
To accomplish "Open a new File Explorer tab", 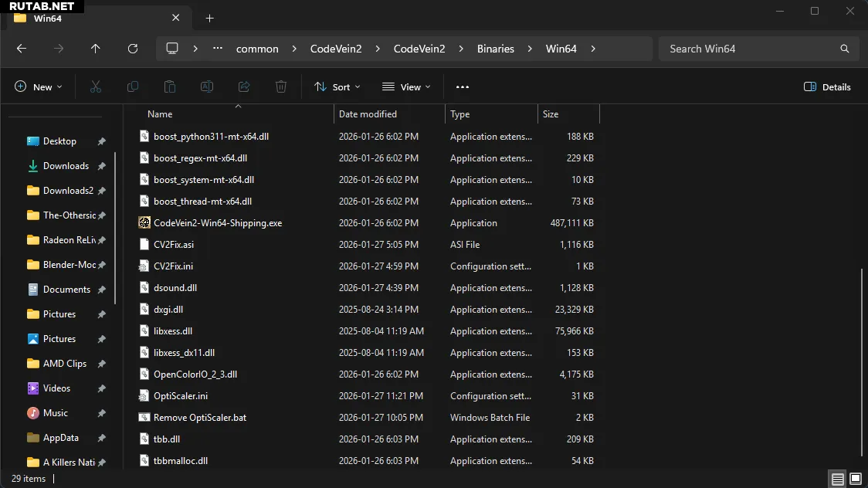I will (209, 18).
